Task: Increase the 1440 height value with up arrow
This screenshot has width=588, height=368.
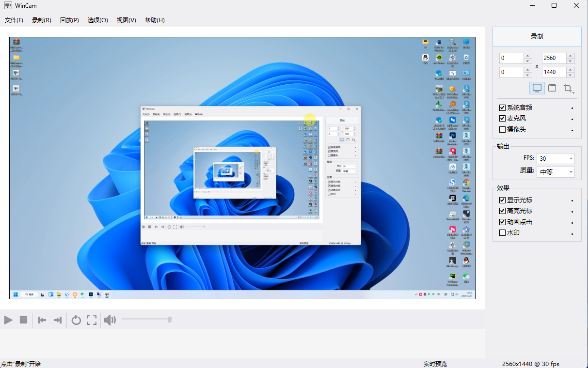Action: click(x=571, y=70)
